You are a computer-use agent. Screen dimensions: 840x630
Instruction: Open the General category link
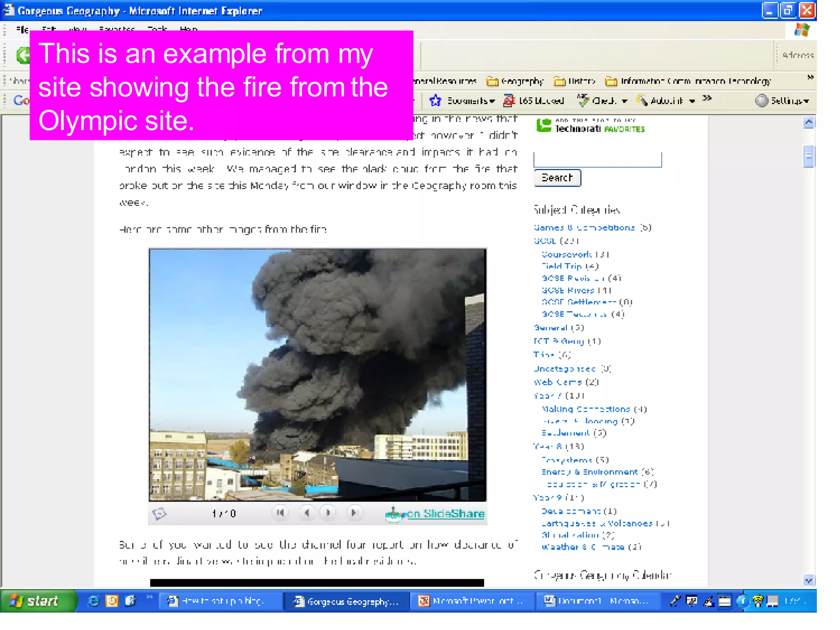tap(550, 328)
